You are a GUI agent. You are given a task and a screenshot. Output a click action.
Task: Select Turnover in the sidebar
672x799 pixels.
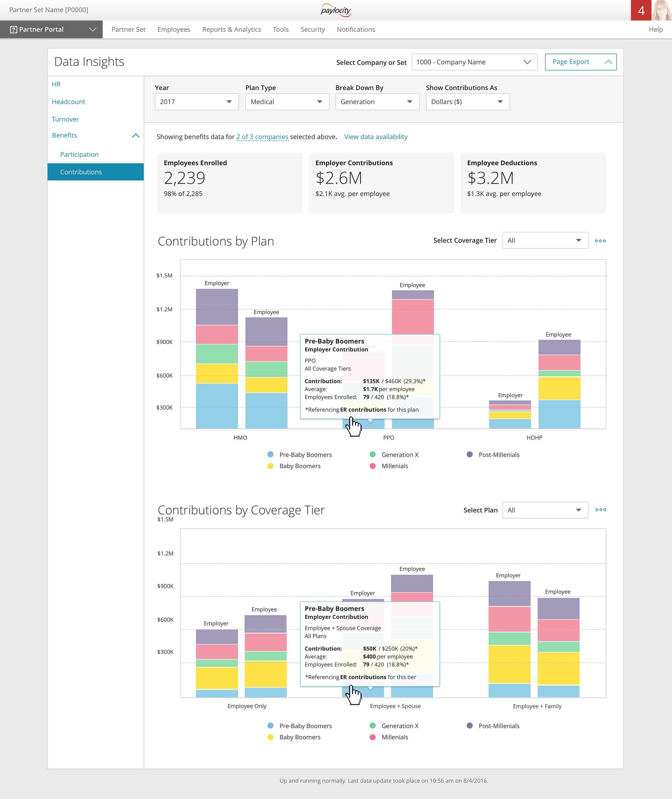pyautogui.click(x=66, y=119)
